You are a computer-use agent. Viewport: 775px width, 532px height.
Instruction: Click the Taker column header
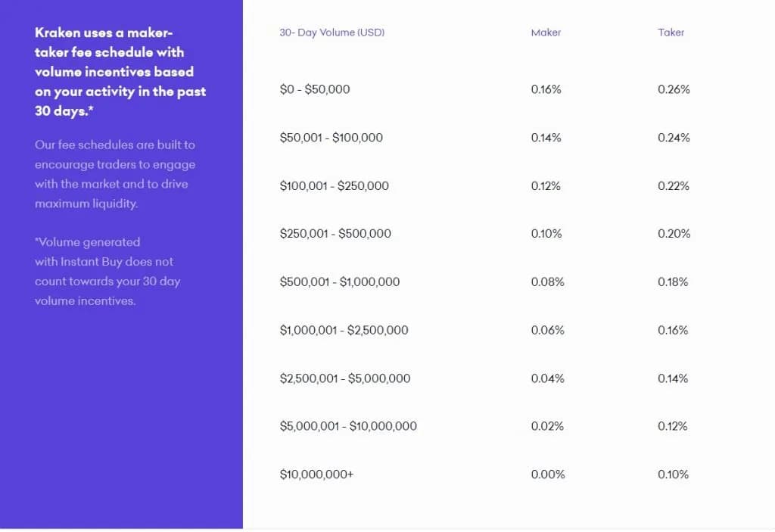pos(671,33)
